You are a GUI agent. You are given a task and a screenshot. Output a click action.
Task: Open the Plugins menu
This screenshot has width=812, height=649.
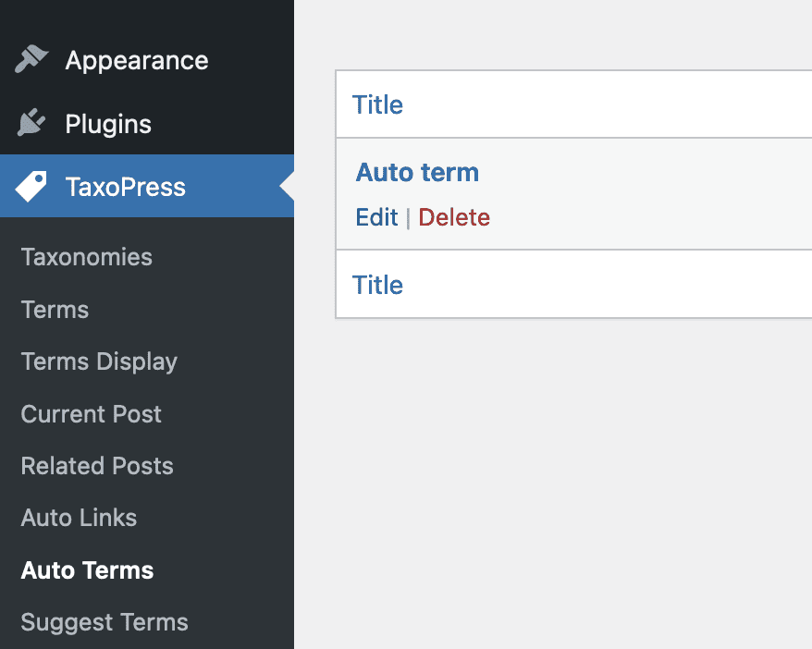click(x=109, y=123)
